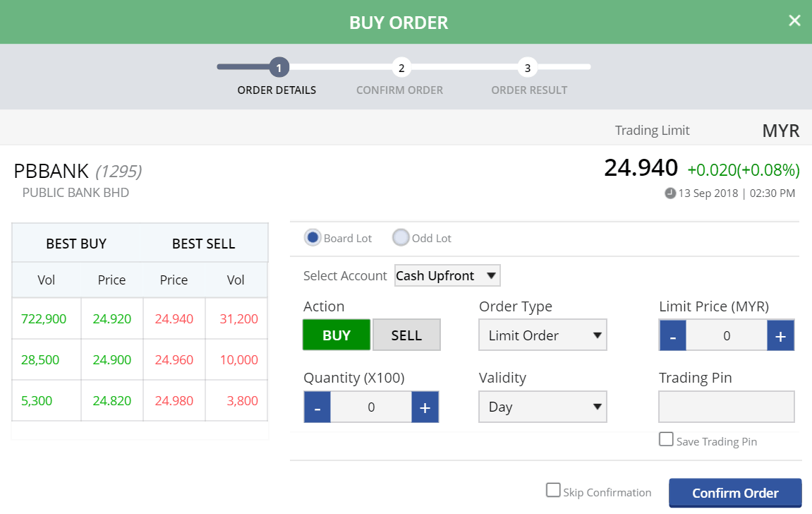Viewport: 812px width, 514px height.
Task: Go to step 3 Order Result
Action: click(x=527, y=67)
